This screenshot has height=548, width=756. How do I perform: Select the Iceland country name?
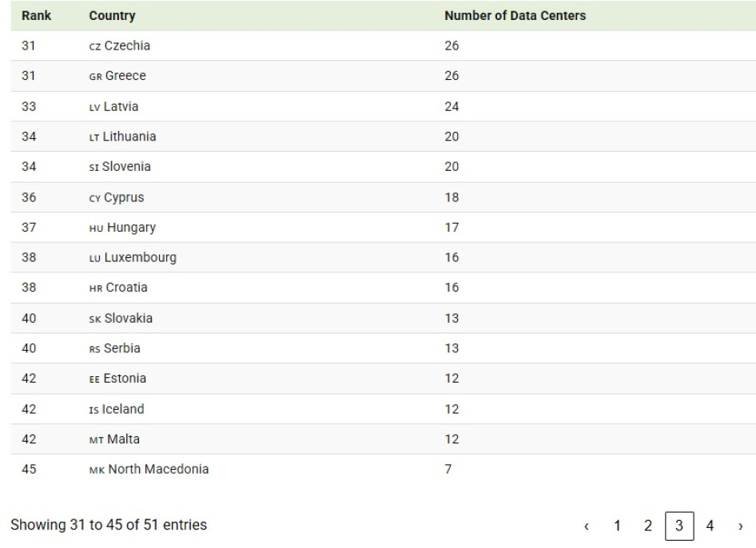(123, 409)
